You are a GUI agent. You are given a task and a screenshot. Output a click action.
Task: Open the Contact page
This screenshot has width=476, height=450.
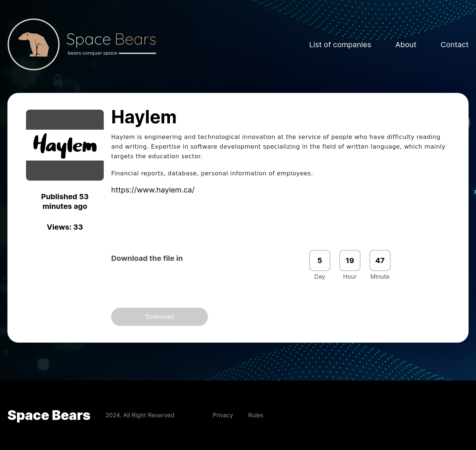point(454,45)
